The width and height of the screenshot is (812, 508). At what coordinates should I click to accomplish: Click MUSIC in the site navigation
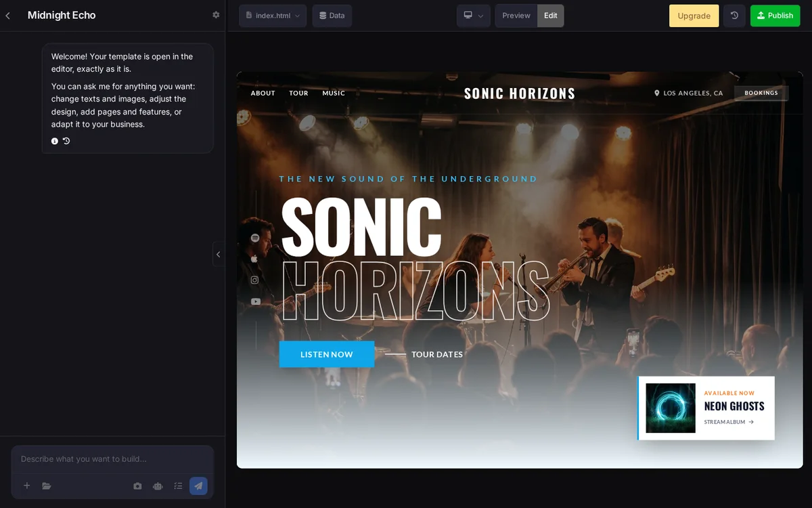click(x=334, y=93)
